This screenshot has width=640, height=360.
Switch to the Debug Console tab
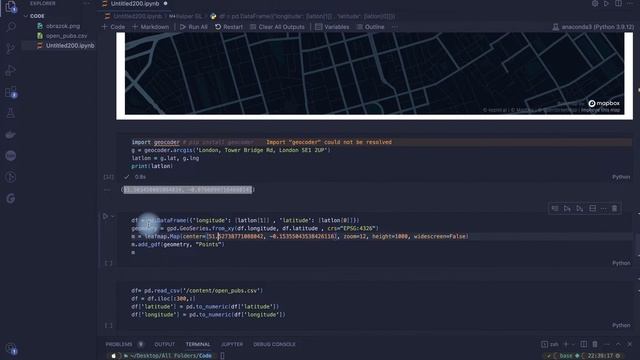(274, 344)
